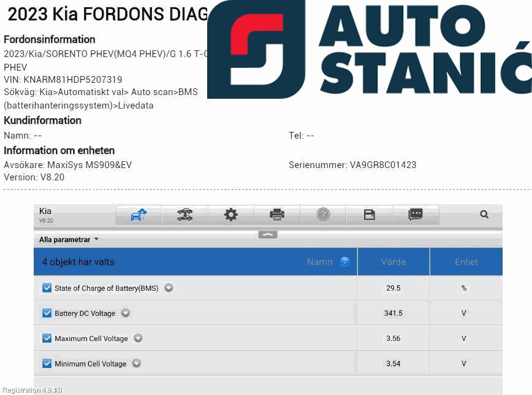Image resolution: width=532 pixels, height=395 pixels.
Task: Uncheck the Maximum Cell Voltage checkbox
Action: [x=47, y=338]
